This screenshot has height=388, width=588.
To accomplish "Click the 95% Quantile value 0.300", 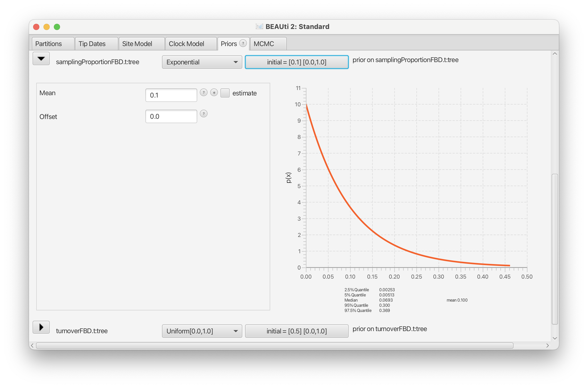I will (x=385, y=305).
